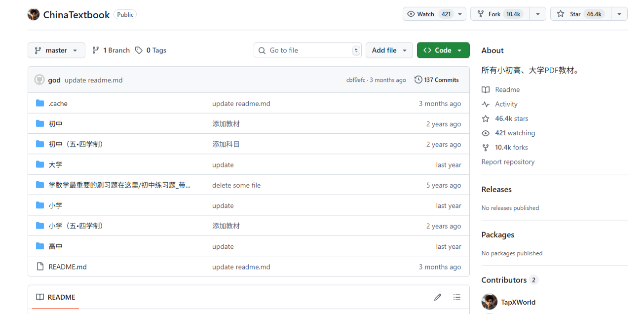Expand the Watch options dropdown arrow
644x314 pixels.
(460, 14)
